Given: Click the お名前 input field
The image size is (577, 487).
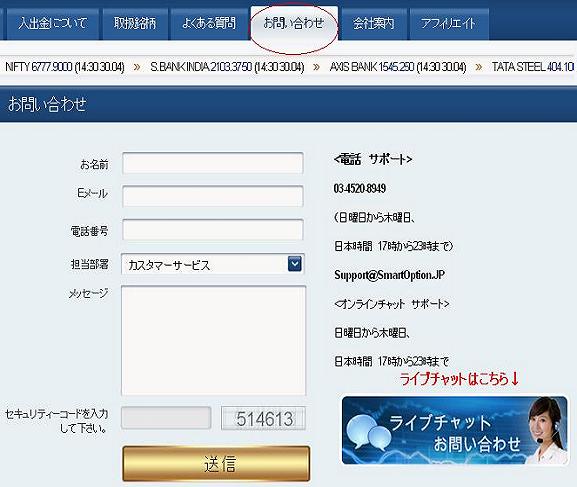Looking at the screenshot, I should click(x=213, y=163).
